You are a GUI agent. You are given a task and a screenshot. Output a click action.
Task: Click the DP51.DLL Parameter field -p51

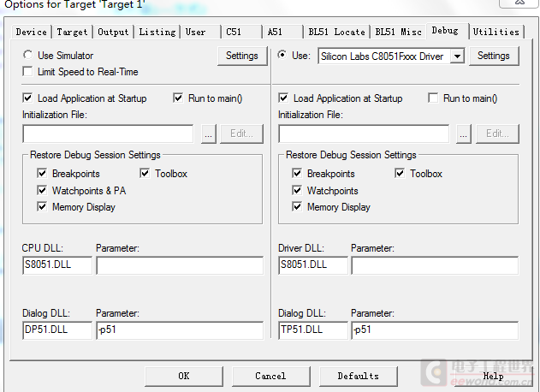(180, 330)
